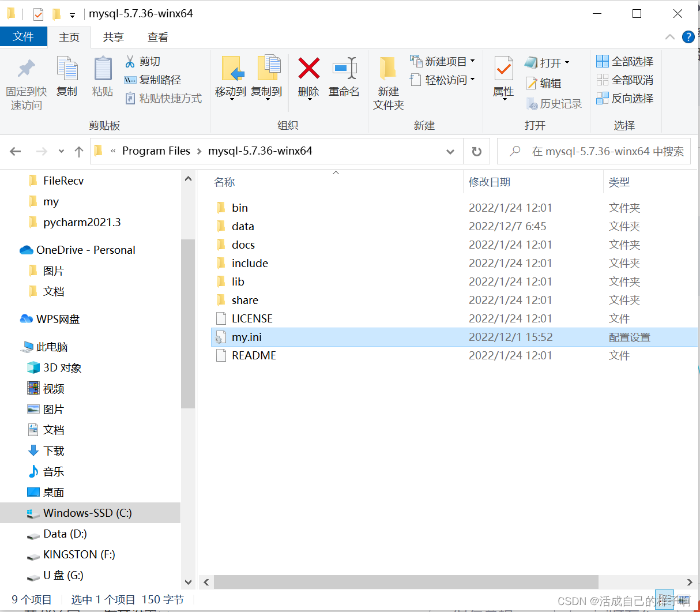Click Invert selection (反向选择)
The width and height of the screenshot is (700, 612).
pyautogui.click(x=625, y=98)
